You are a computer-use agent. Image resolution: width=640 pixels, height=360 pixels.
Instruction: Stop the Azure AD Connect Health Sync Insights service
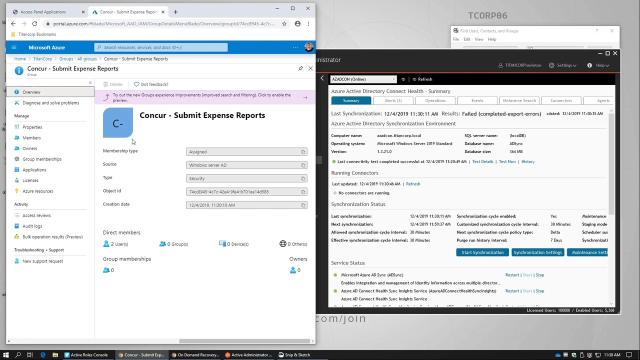coord(540,291)
